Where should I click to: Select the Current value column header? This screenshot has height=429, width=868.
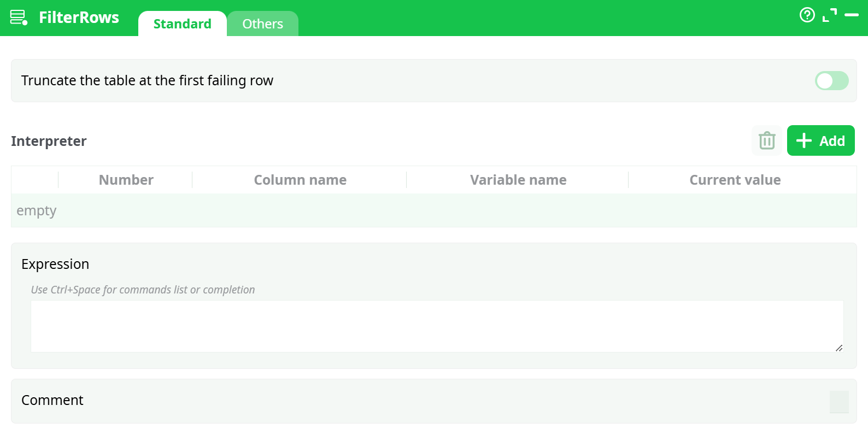(x=735, y=180)
